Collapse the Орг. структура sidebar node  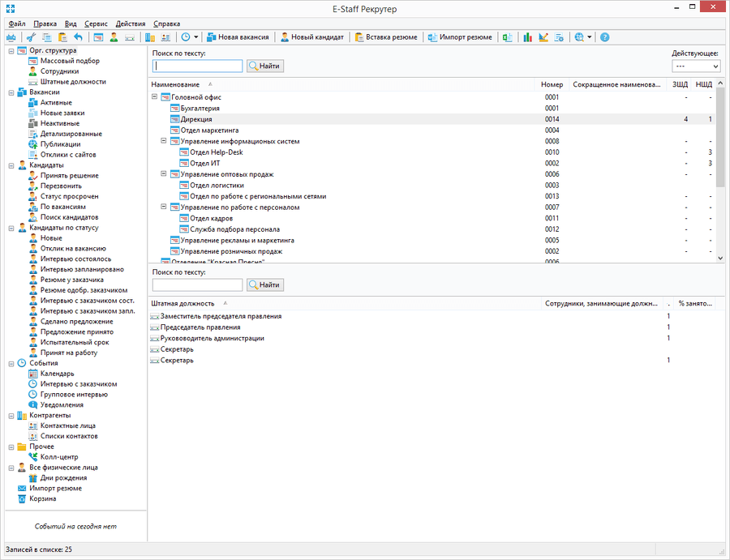[x=11, y=51]
